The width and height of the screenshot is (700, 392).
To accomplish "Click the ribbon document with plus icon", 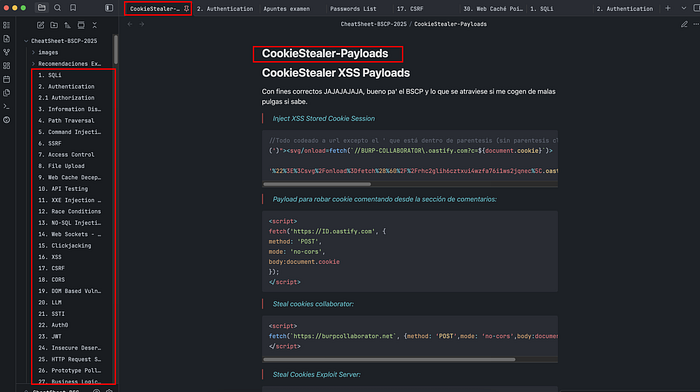I will click(7, 39).
